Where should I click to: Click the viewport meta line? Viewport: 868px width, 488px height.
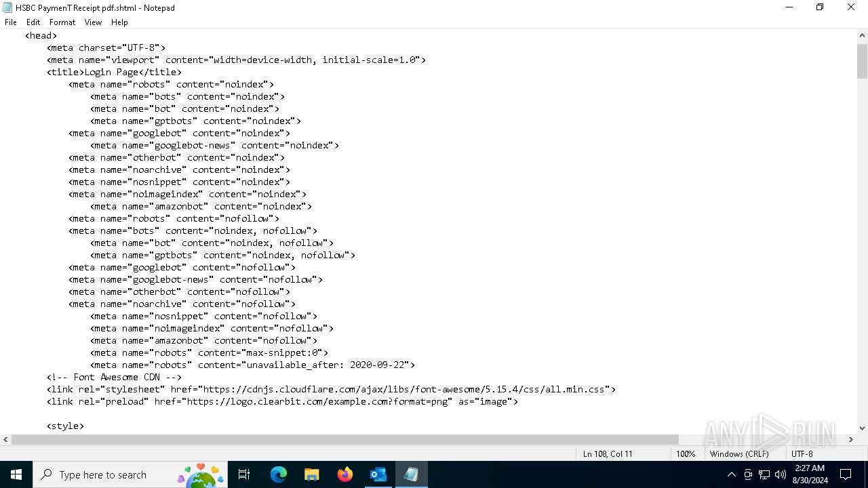[x=237, y=60]
